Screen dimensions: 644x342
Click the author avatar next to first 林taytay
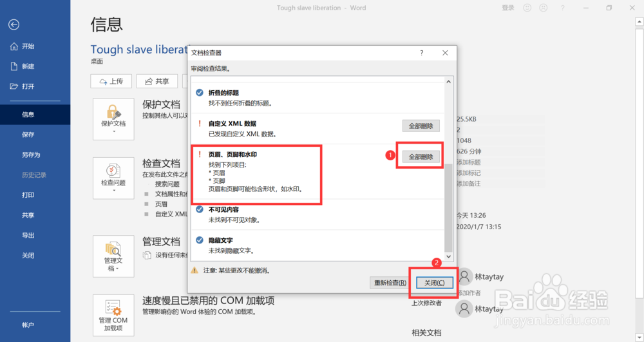tap(464, 277)
